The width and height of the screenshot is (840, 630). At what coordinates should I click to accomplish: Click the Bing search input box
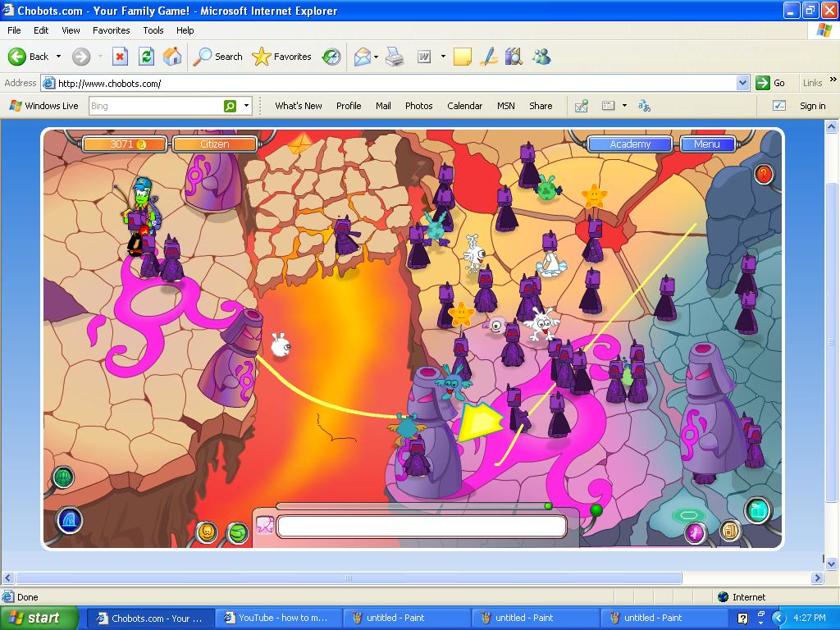(156, 106)
